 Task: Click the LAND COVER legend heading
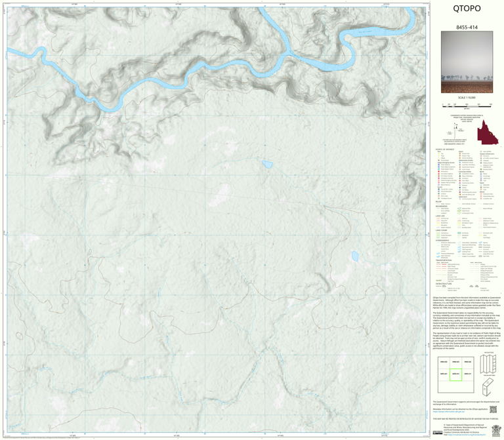coord(440,230)
